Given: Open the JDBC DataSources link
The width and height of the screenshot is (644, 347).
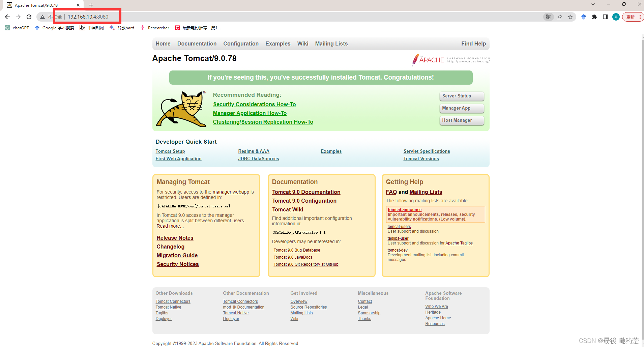Looking at the screenshot, I should 259,159.
